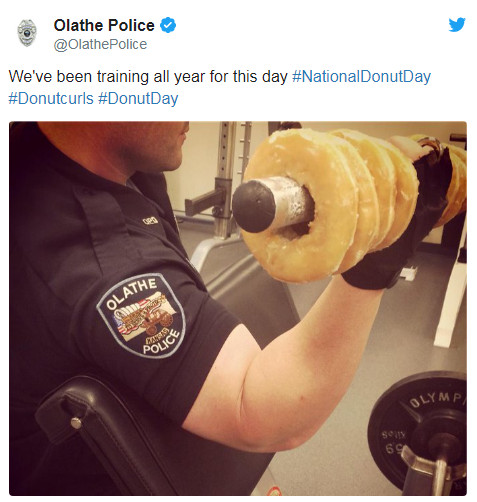Select the #DonutDay hashtag
This screenshot has width=477, height=502.
click(x=138, y=98)
